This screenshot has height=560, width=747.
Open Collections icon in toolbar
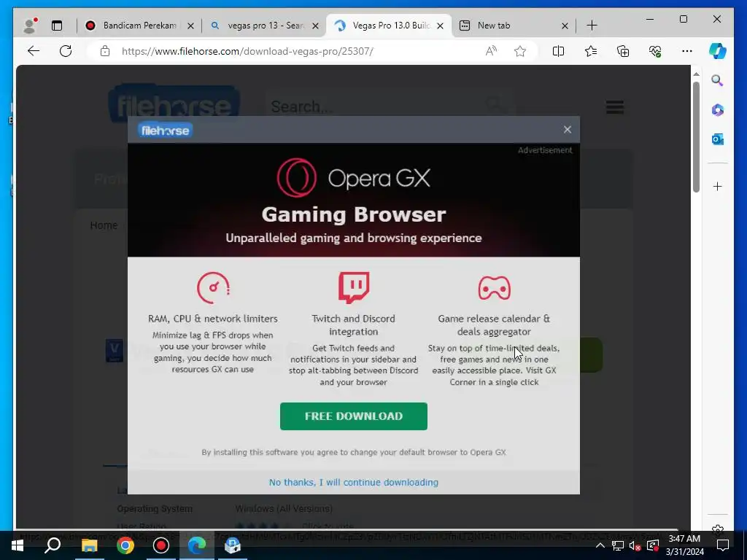[x=623, y=51]
